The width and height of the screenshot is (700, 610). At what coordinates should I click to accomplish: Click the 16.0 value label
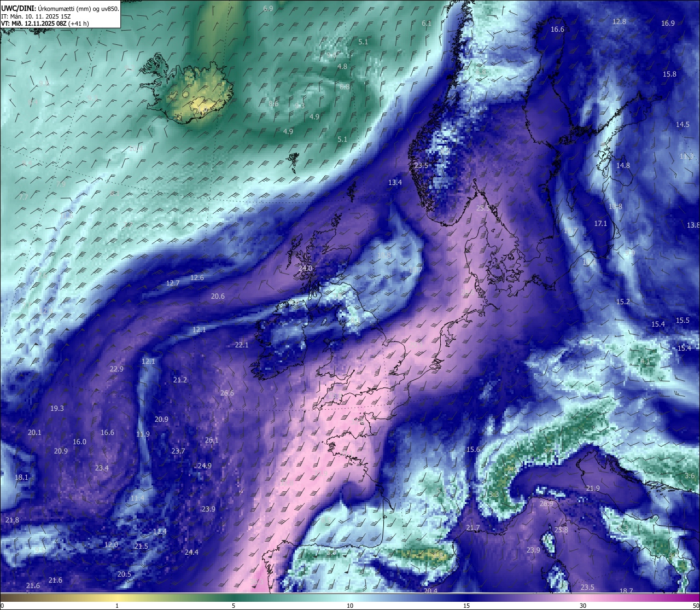click(79, 442)
